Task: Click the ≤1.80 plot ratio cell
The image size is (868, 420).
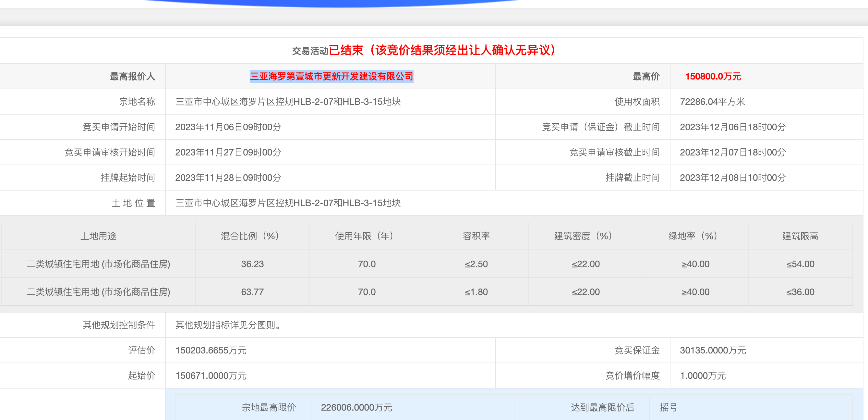Action: (x=476, y=292)
